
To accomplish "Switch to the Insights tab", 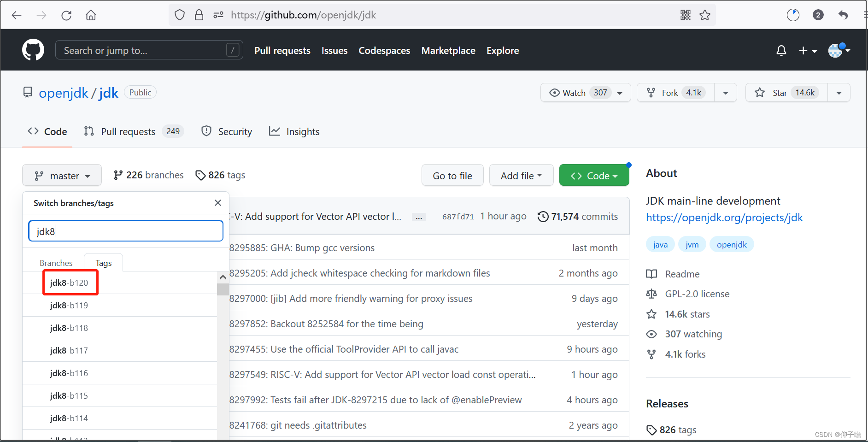I will coord(294,131).
